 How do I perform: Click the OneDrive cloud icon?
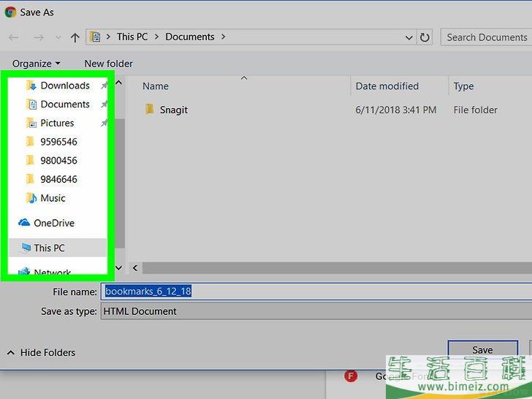click(24, 223)
